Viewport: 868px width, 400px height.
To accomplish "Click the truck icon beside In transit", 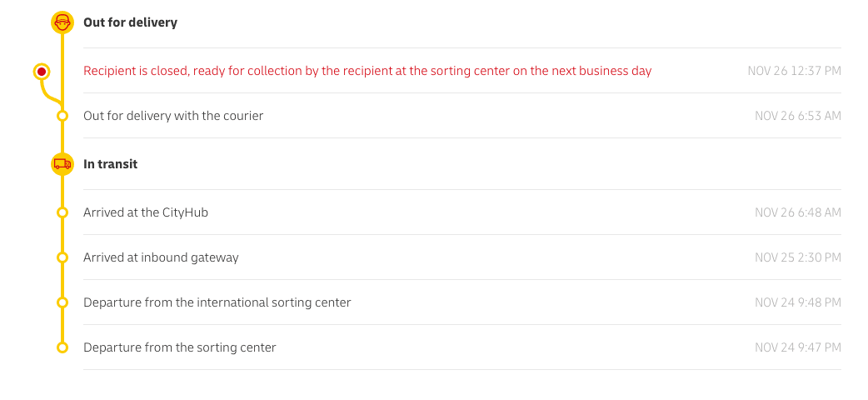I will click(62, 164).
